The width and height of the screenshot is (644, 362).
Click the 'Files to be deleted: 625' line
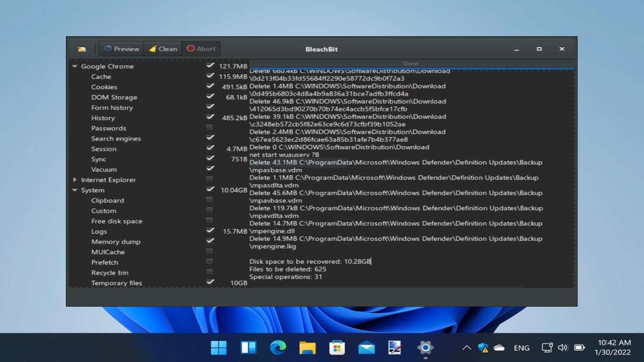click(x=288, y=269)
